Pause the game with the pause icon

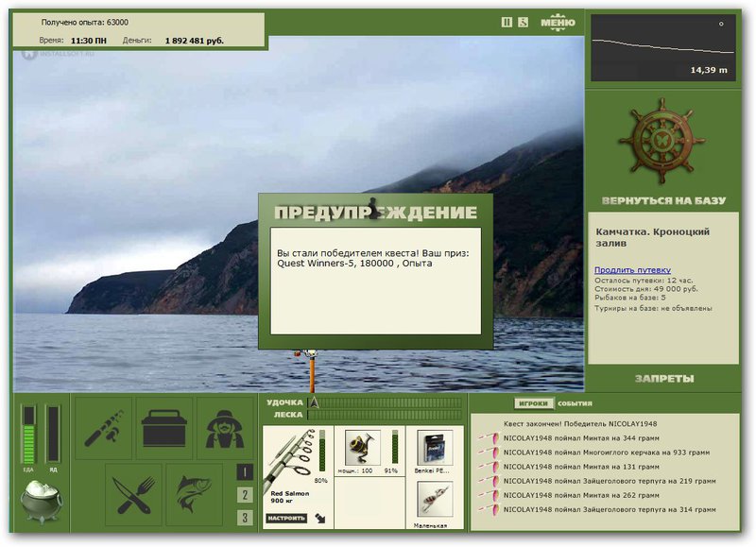point(507,22)
